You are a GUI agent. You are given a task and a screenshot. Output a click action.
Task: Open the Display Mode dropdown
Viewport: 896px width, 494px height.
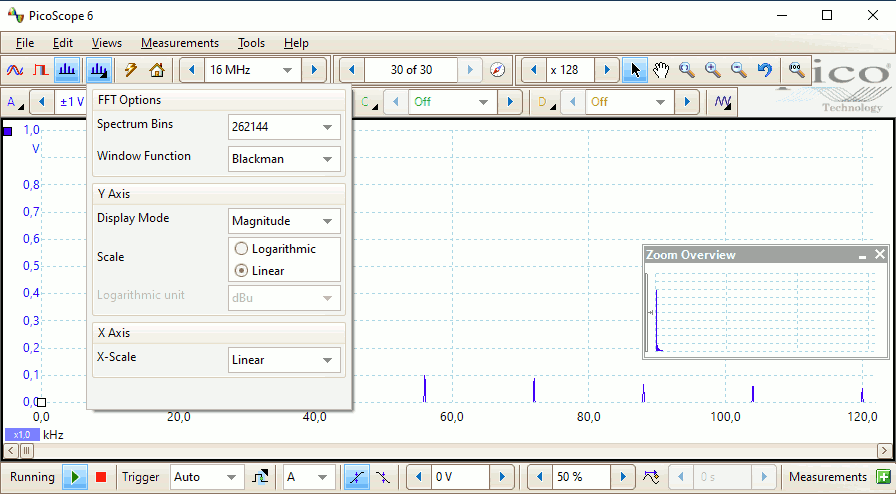coord(284,221)
